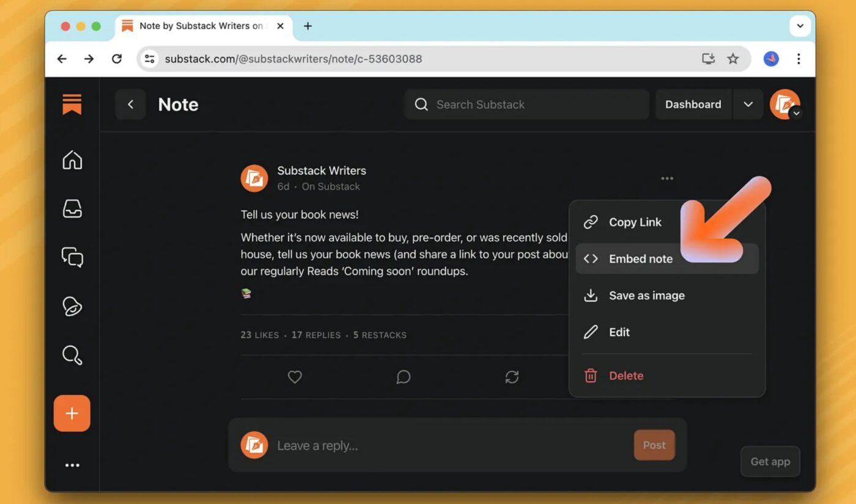Viewport: 856px width, 504px height.
Task: Click the Get app button
Action: click(x=770, y=461)
